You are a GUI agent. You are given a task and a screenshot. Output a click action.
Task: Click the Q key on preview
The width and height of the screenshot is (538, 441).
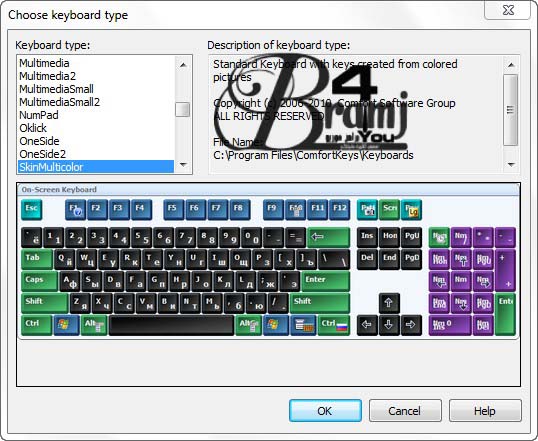pyautogui.click(x=65, y=259)
